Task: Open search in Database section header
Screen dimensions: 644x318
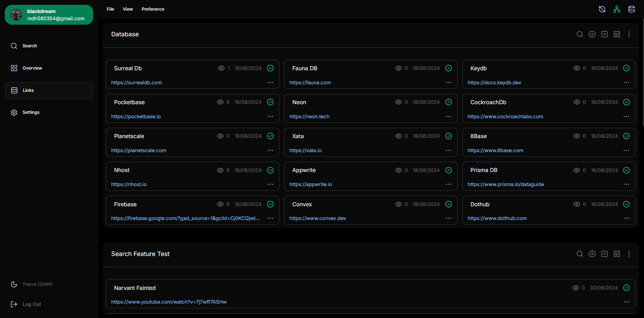Action: click(580, 34)
